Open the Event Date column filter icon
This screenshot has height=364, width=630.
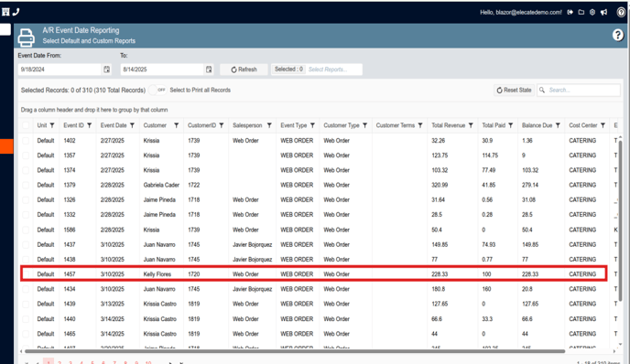pyautogui.click(x=132, y=125)
